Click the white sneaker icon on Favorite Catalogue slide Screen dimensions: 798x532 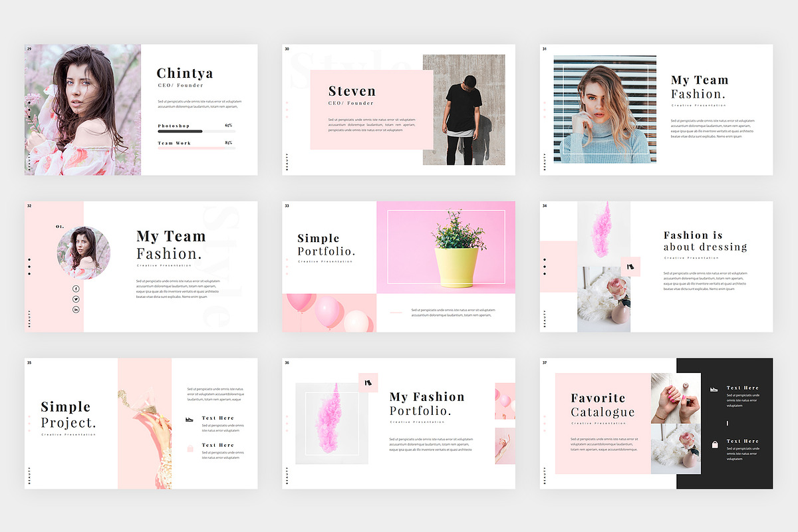714,389
